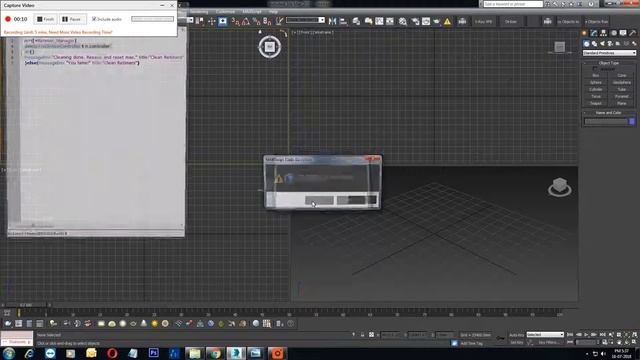Click the object name input field
The width and height of the screenshot is (640, 360).
(606, 121)
